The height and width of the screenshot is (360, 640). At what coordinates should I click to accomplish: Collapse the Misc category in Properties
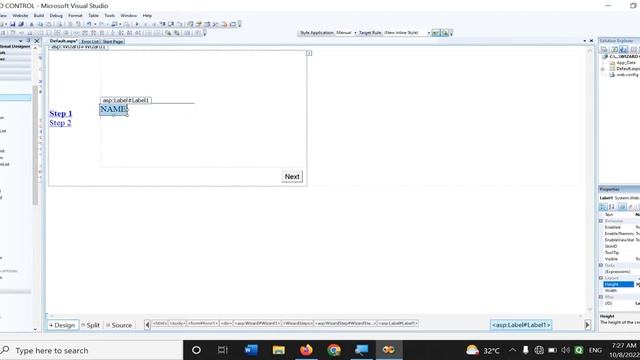[x=601, y=297]
